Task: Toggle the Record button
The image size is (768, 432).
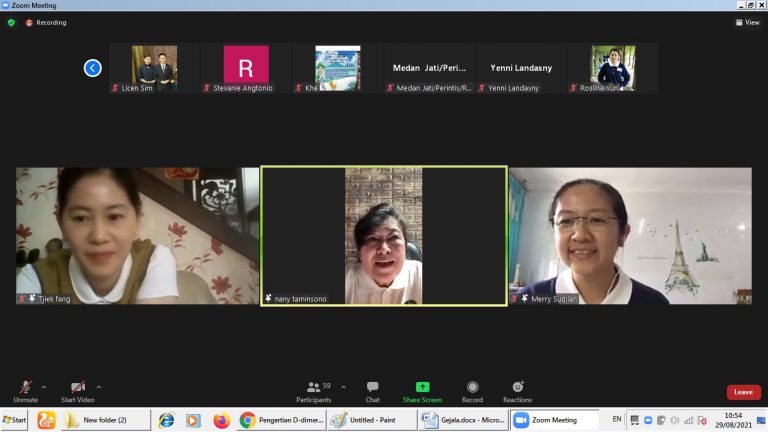Action: [x=472, y=390]
